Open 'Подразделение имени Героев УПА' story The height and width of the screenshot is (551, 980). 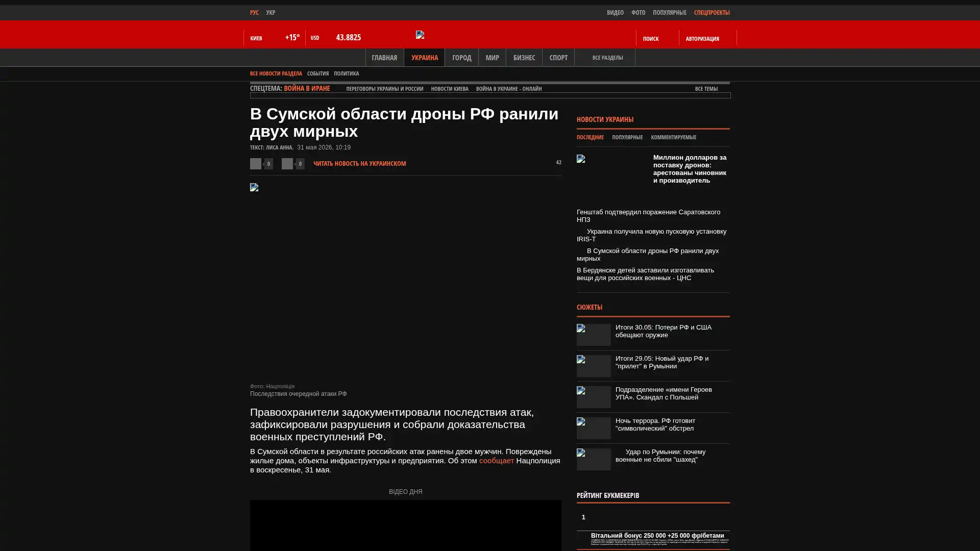[x=664, y=393]
